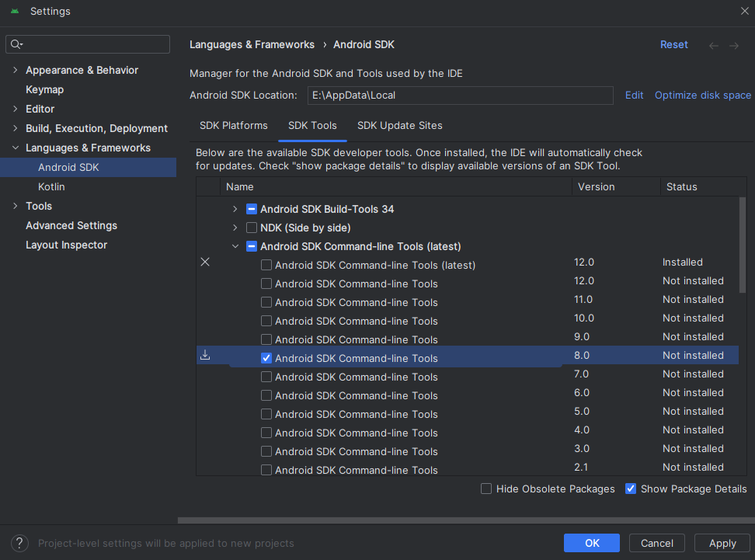
Task: Open Advanced Settings page
Action: 71,226
